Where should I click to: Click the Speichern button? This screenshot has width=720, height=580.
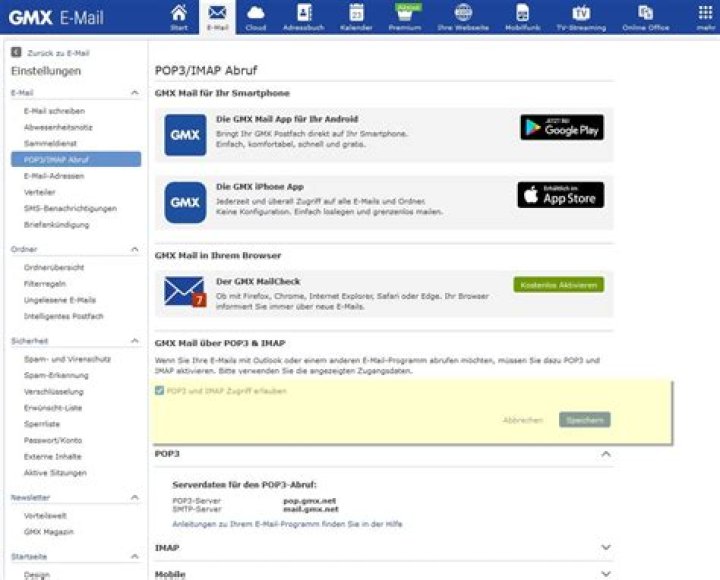pos(585,420)
